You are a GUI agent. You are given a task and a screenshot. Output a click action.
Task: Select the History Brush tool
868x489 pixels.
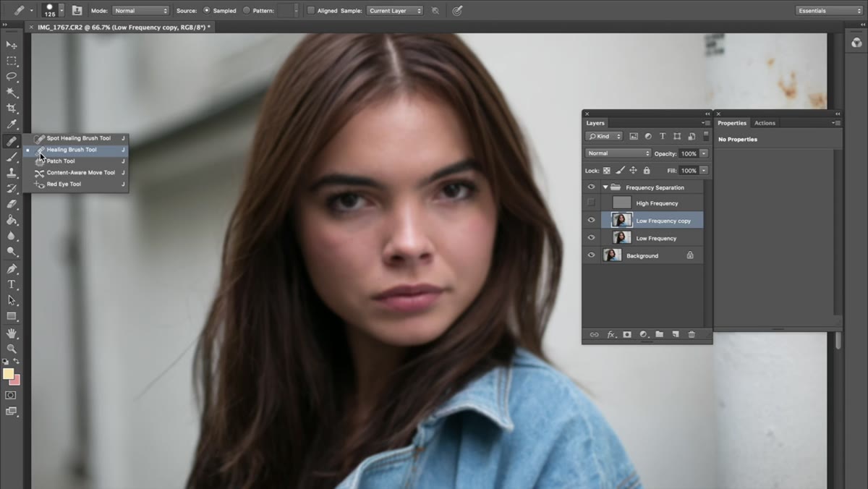(12, 189)
